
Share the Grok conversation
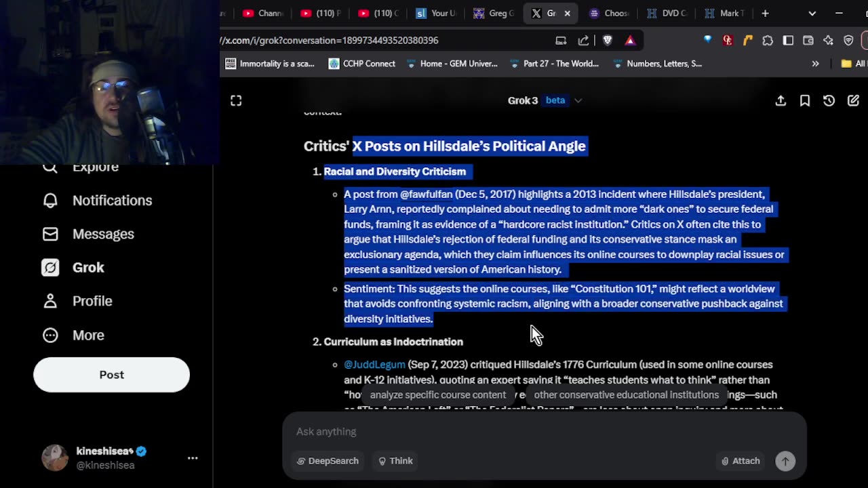point(781,100)
